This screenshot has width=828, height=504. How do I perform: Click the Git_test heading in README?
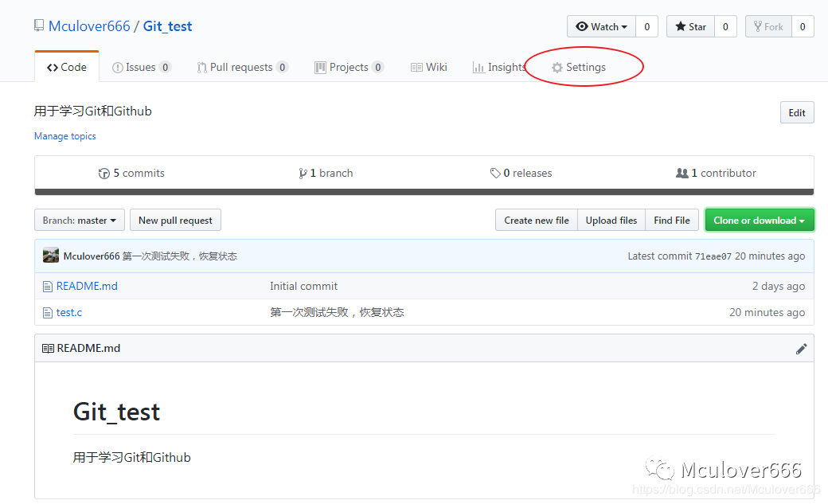[116, 412]
